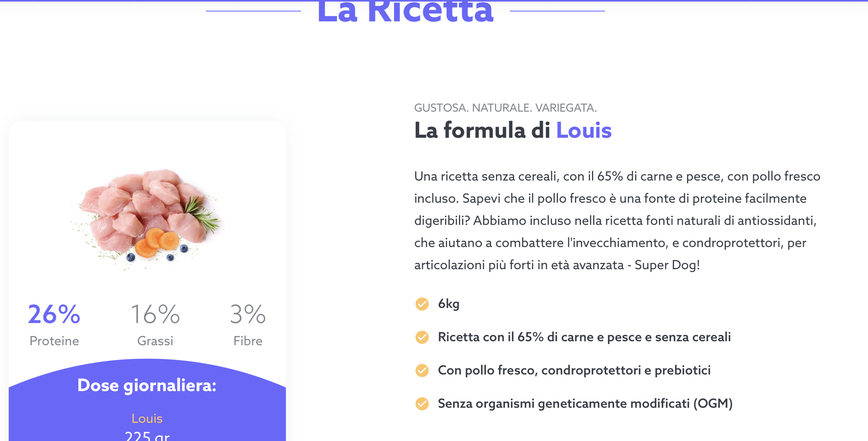Click the La Ricetta section title

405,11
